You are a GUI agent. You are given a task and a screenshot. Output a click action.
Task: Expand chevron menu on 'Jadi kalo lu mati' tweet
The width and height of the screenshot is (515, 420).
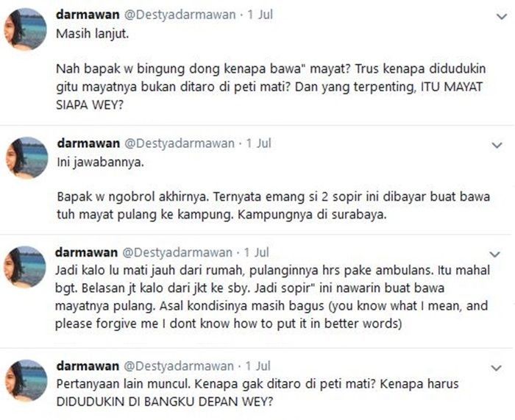click(495, 254)
